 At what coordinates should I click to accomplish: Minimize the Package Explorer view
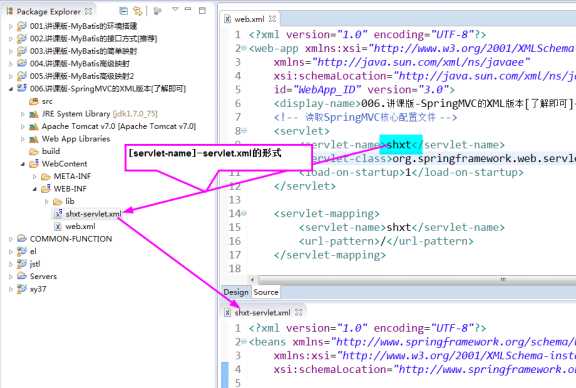[188, 9]
